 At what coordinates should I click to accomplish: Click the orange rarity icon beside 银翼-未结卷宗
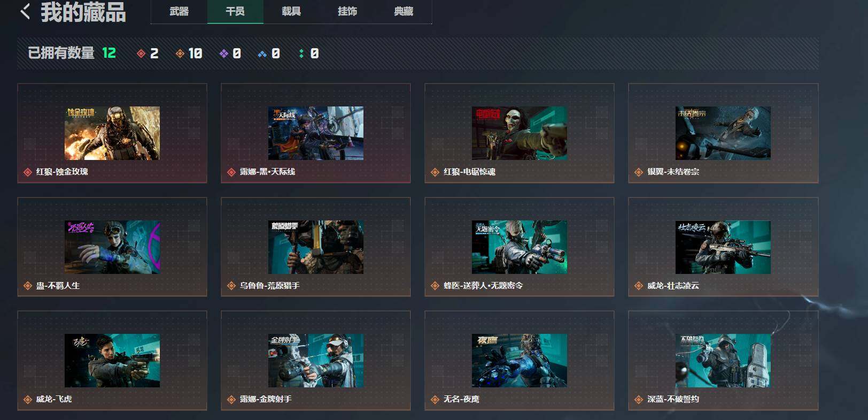639,172
